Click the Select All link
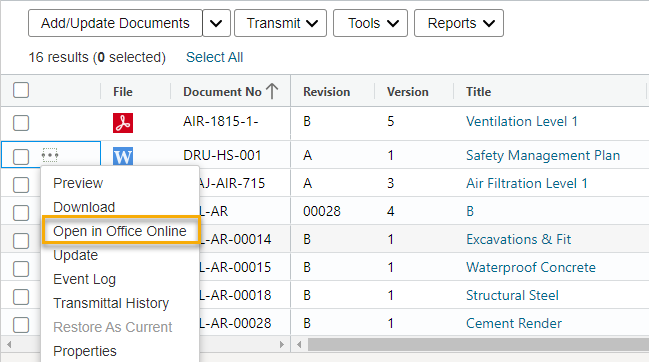This screenshot has width=649, height=362. [214, 57]
